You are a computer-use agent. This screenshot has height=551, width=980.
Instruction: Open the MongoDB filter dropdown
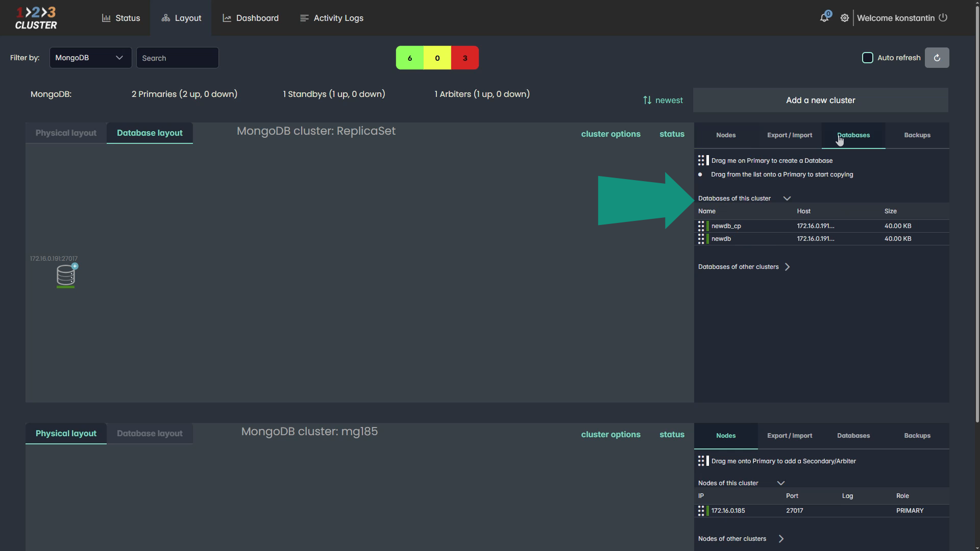pyautogui.click(x=90, y=58)
